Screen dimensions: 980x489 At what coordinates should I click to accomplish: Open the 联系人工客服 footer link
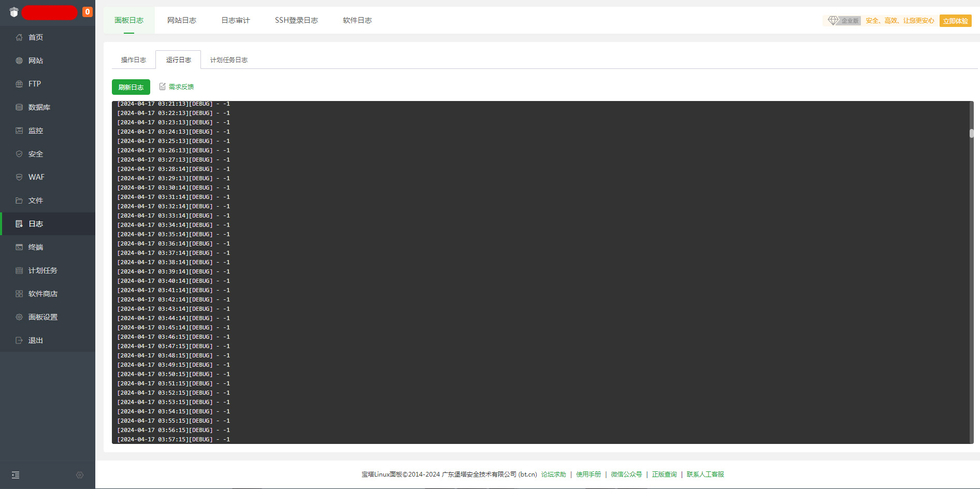(705, 474)
